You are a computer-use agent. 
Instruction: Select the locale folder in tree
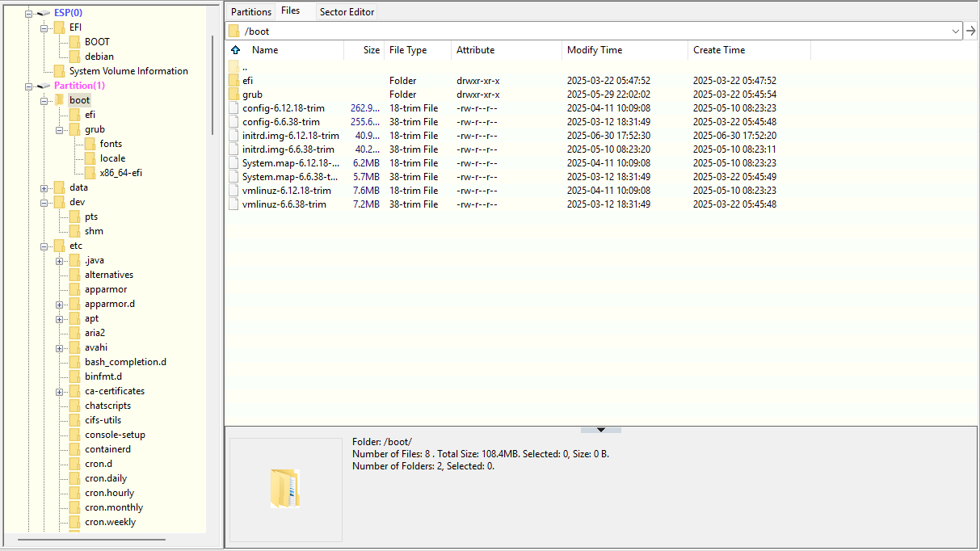(x=112, y=158)
